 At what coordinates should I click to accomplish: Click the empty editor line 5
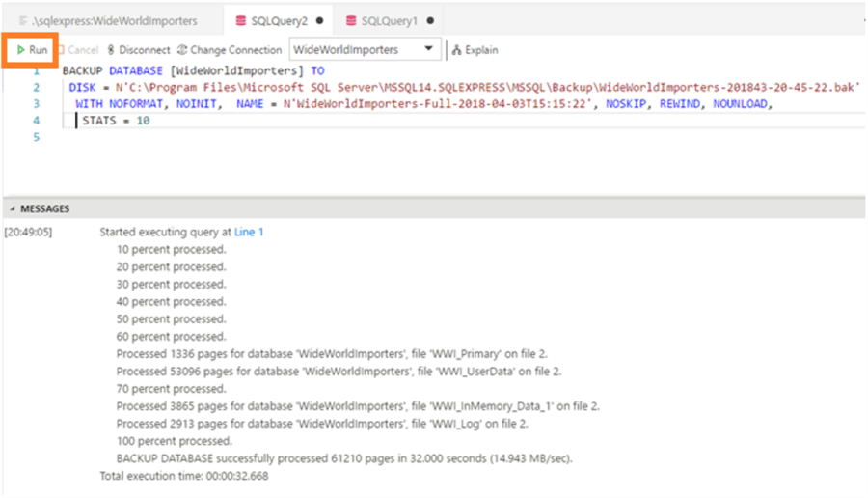(x=289, y=138)
